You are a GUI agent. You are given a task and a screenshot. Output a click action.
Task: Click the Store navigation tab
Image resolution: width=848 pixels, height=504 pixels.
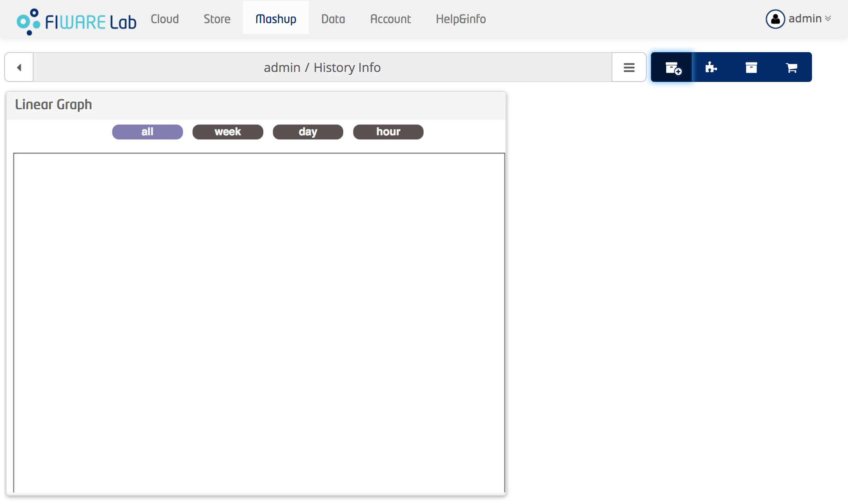click(217, 19)
